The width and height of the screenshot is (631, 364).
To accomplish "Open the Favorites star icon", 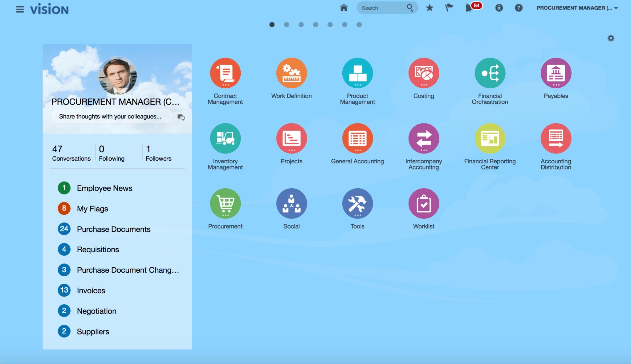I will 429,8.
